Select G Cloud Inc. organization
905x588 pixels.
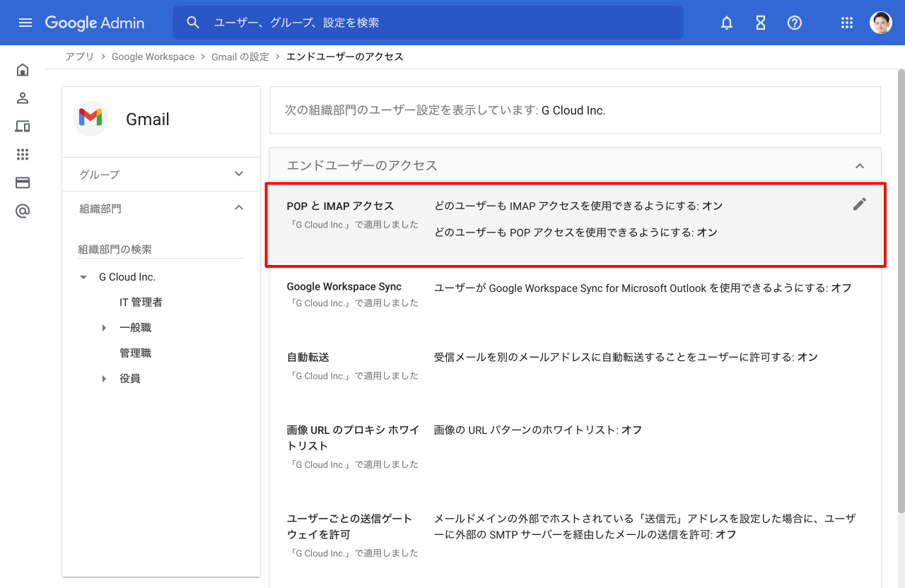[127, 277]
